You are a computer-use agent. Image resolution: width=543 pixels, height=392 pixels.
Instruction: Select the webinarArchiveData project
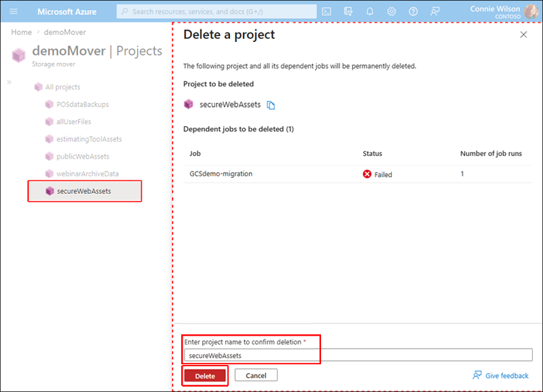88,174
